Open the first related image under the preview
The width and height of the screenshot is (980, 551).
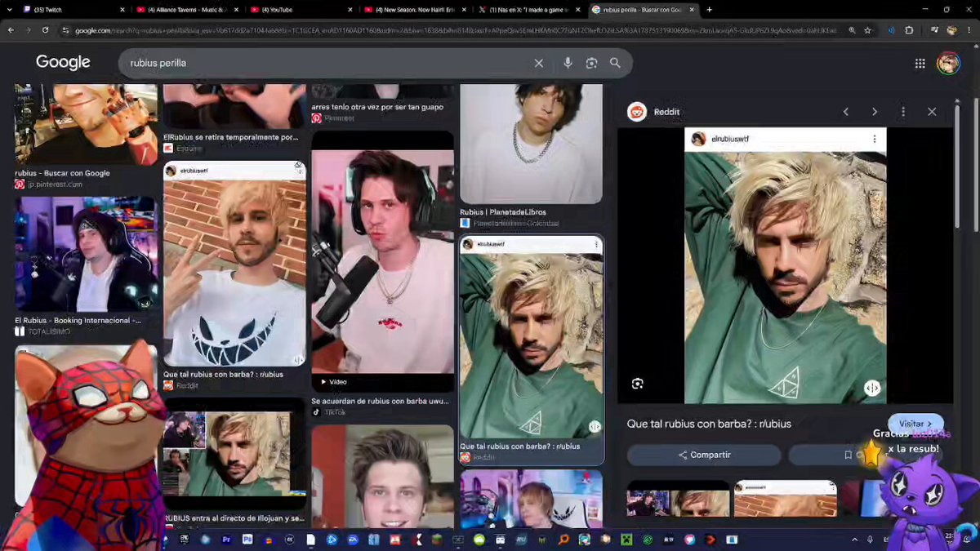678,498
